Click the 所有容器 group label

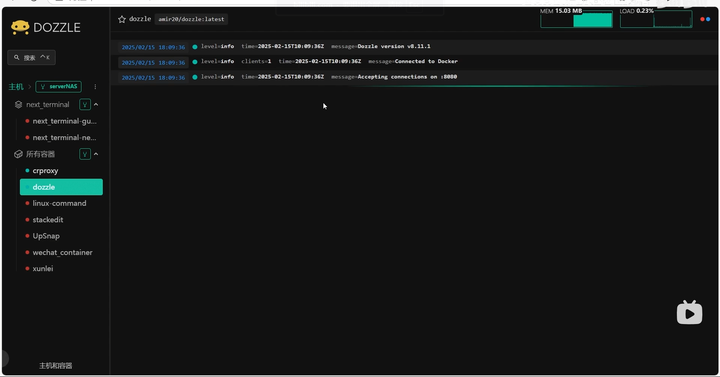pyautogui.click(x=40, y=154)
